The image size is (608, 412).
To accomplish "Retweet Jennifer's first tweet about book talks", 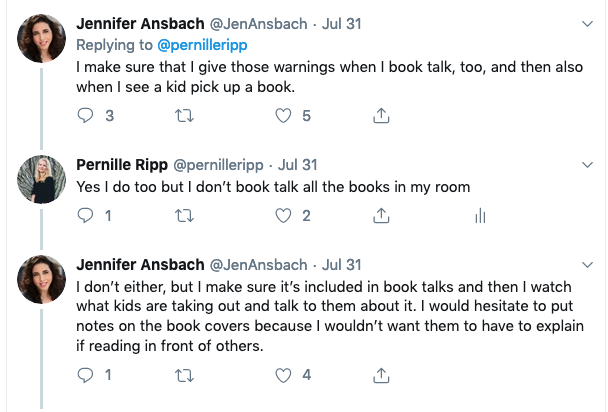I will [184, 116].
